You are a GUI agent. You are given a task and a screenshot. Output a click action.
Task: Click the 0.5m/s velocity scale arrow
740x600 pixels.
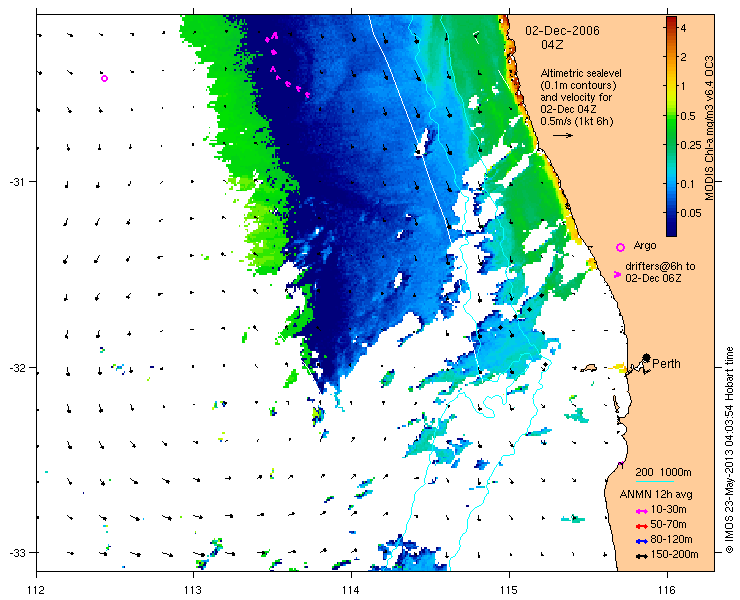point(563,135)
